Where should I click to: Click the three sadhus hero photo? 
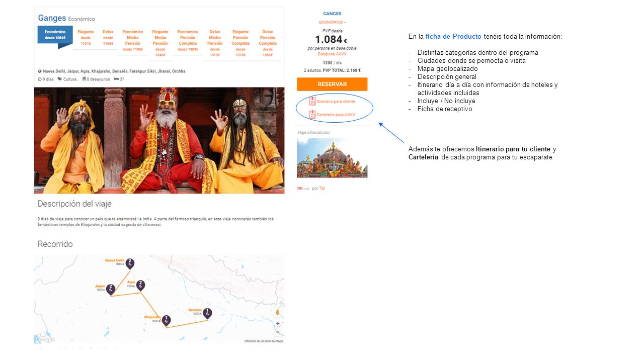coord(159,140)
